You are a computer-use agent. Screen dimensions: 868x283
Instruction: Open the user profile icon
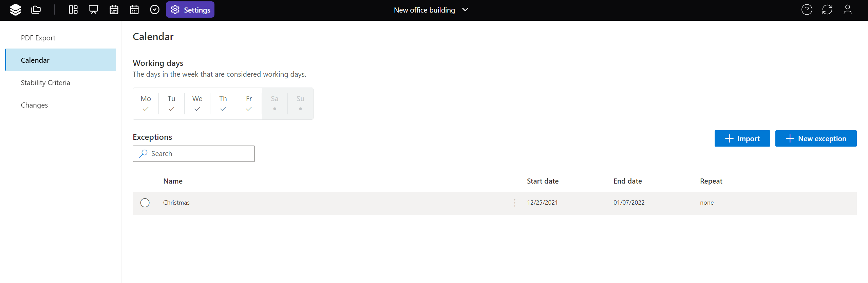(x=847, y=10)
